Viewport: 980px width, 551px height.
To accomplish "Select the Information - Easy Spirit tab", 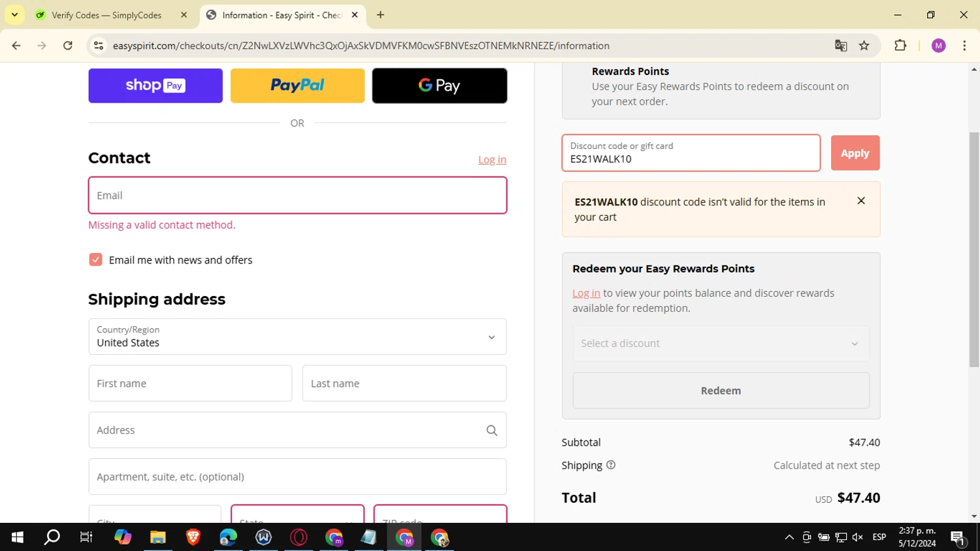I will pos(282,15).
